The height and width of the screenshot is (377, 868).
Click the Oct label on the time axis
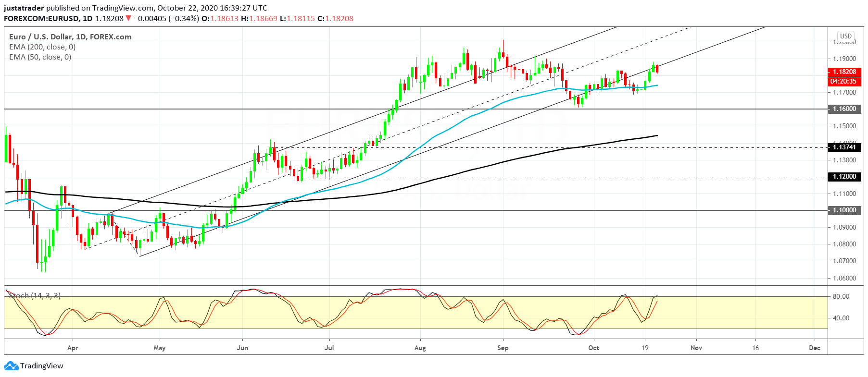(593, 348)
